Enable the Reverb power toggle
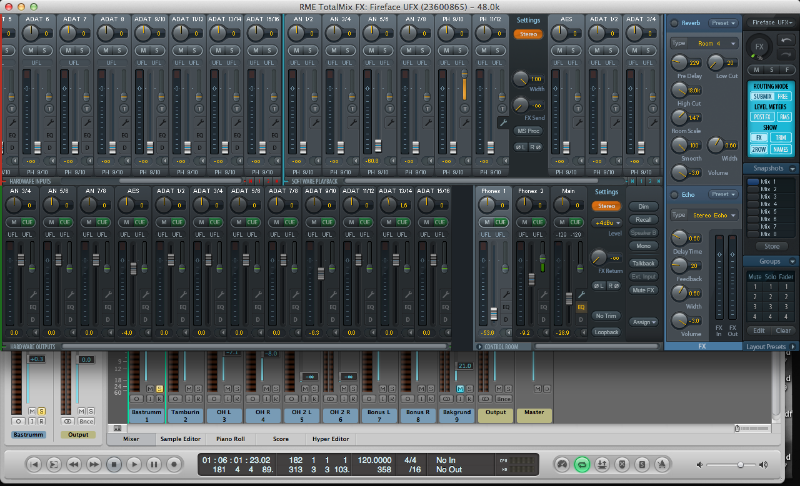Image resolution: width=800 pixels, height=486 pixels. (674, 23)
